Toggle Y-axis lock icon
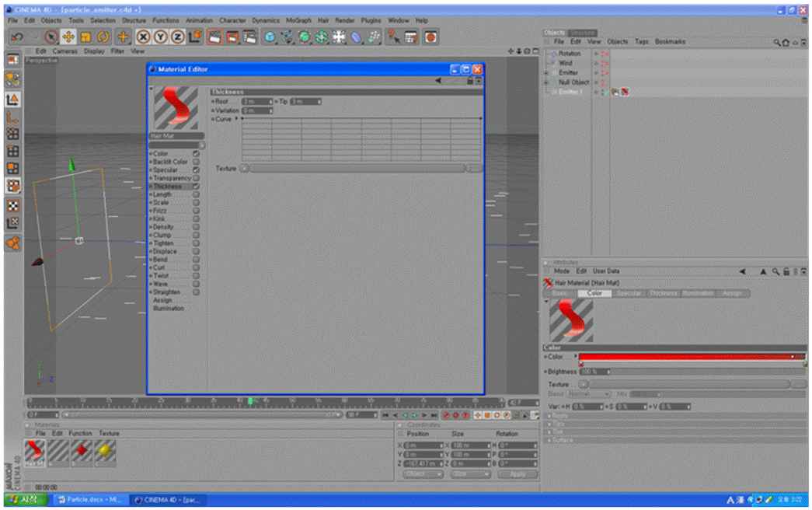 click(161, 37)
